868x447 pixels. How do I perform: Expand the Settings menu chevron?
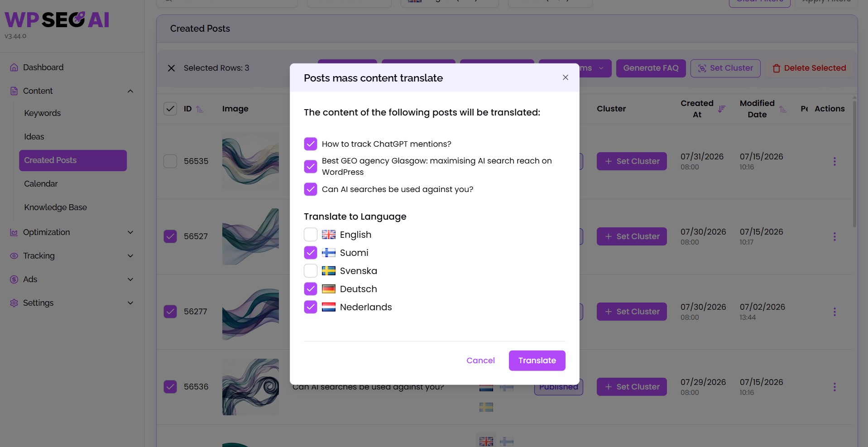130,303
